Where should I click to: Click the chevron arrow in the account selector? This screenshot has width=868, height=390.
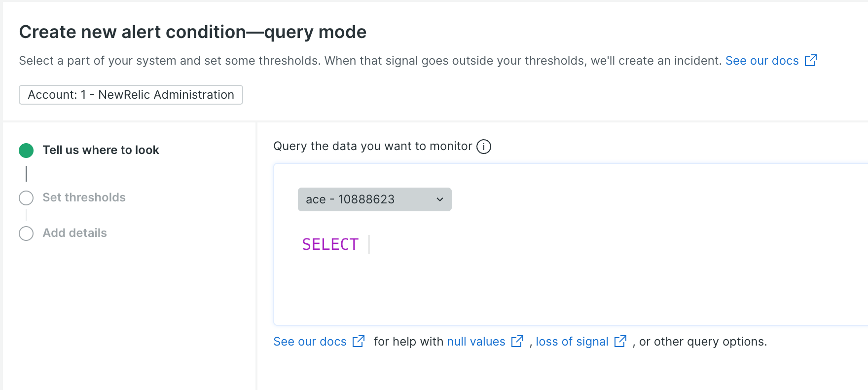[x=440, y=199]
